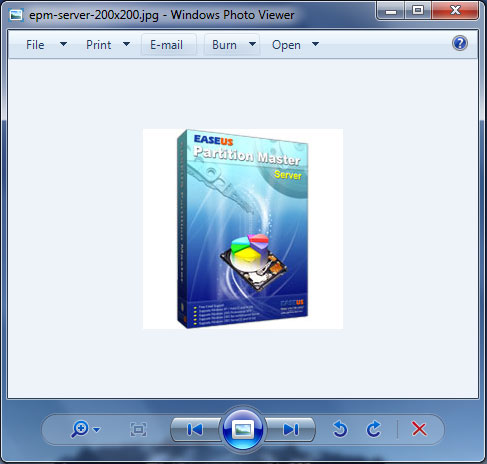Start the slide show
487x464 pixels.
[x=243, y=429]
